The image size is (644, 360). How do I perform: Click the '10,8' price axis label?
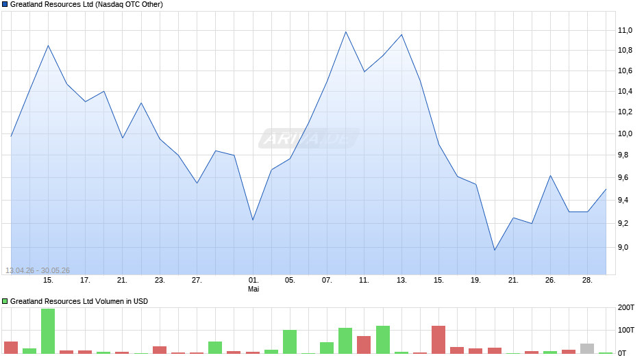pyautogui.click(x=625, y=51)
